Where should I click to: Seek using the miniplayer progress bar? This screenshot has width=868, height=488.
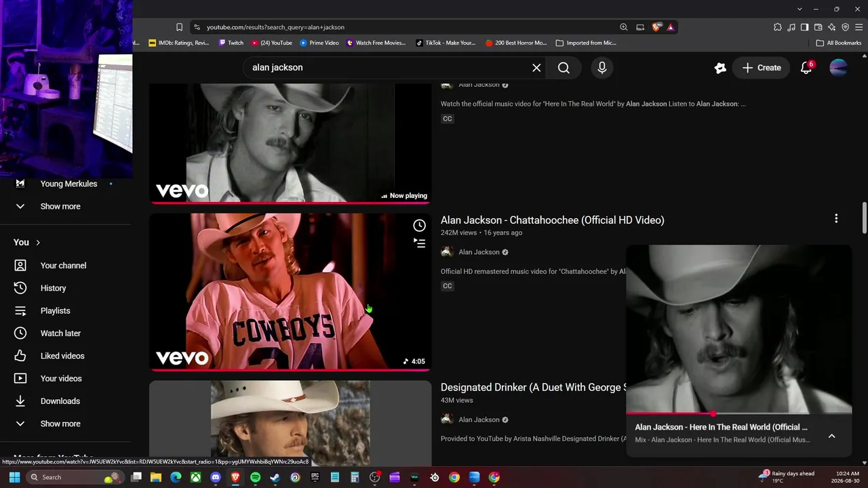pos(738,413)
